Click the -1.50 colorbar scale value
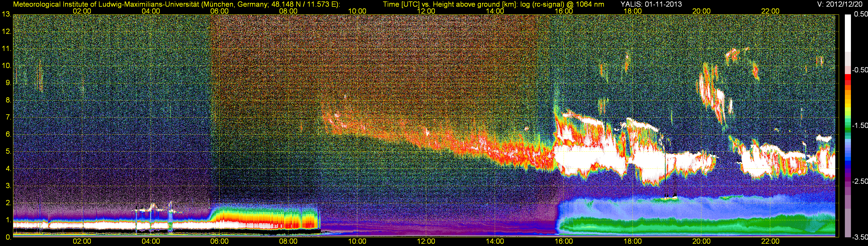This screenshot has width=868, height=246. [x=859, y=125]
